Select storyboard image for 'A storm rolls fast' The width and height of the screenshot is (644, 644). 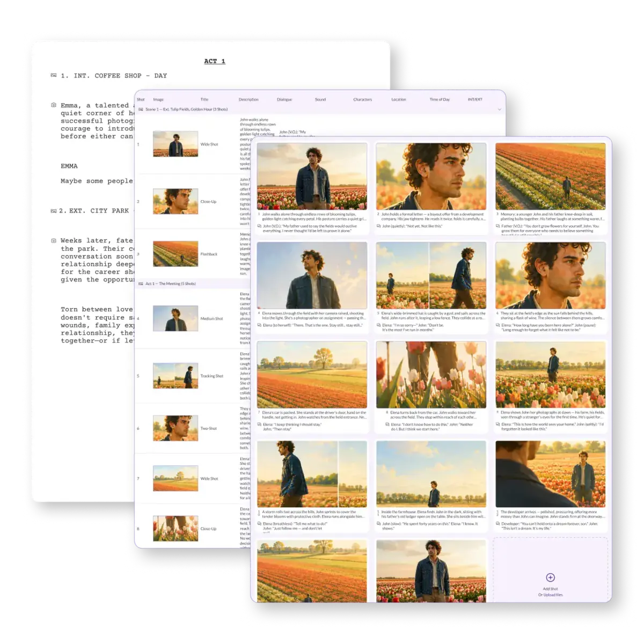312,474
